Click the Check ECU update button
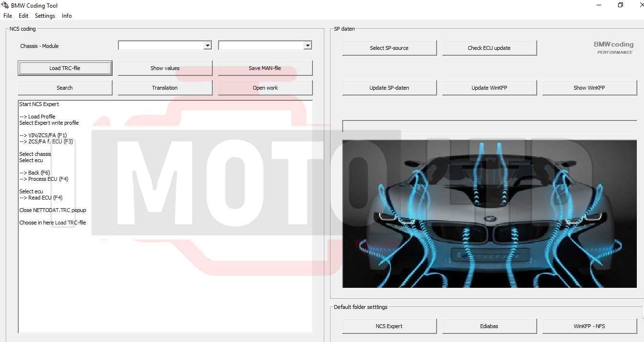The width and height of the screenshot is (644, 342). pyautogui.click(x=489, y=48)
